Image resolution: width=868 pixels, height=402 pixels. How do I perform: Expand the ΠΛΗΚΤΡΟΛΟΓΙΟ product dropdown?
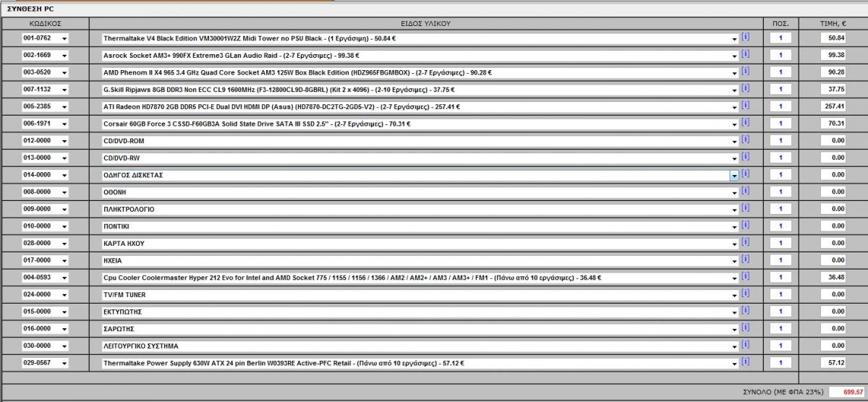[x=420, y=209]
